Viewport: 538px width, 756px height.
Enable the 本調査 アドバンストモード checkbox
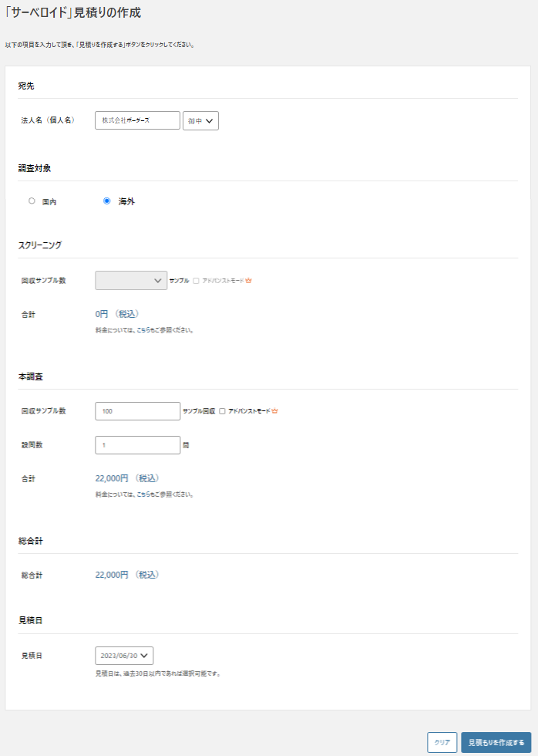tap(222, 411)
